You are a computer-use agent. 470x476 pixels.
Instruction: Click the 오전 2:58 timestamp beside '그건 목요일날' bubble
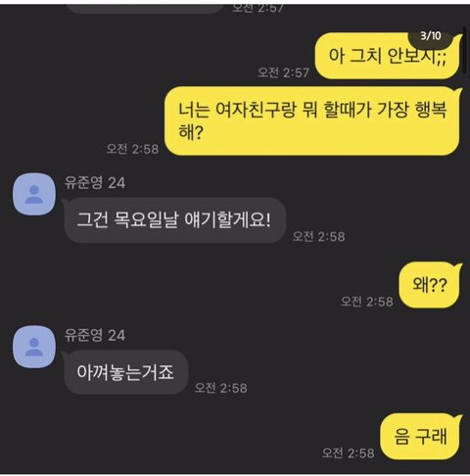(318, 236)
